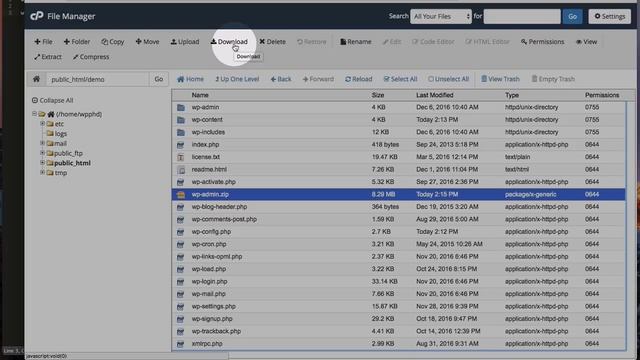Click the xmlrpc.php file icon
640x360 pixels.
(180, 344)
